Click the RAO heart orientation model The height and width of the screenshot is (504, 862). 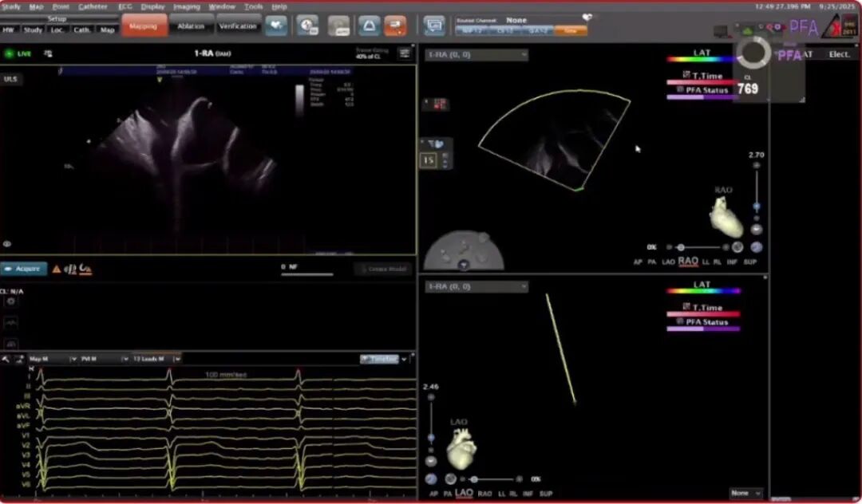[726, 216]
